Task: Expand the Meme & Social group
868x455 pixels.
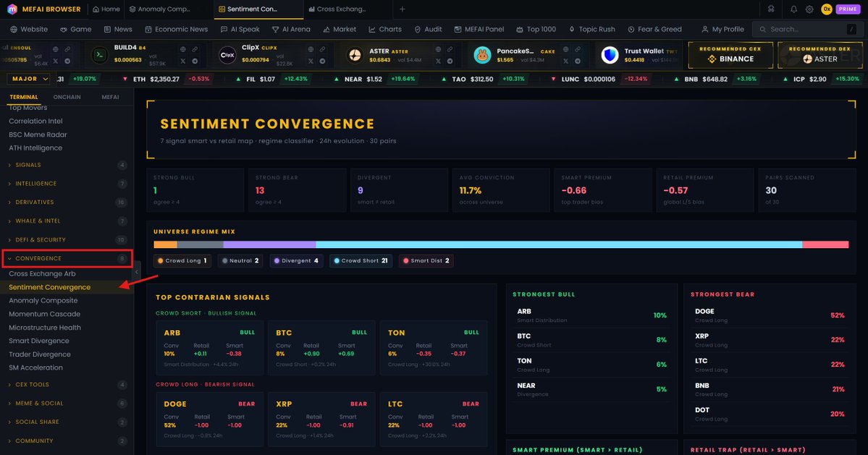Action: point(67,404)
